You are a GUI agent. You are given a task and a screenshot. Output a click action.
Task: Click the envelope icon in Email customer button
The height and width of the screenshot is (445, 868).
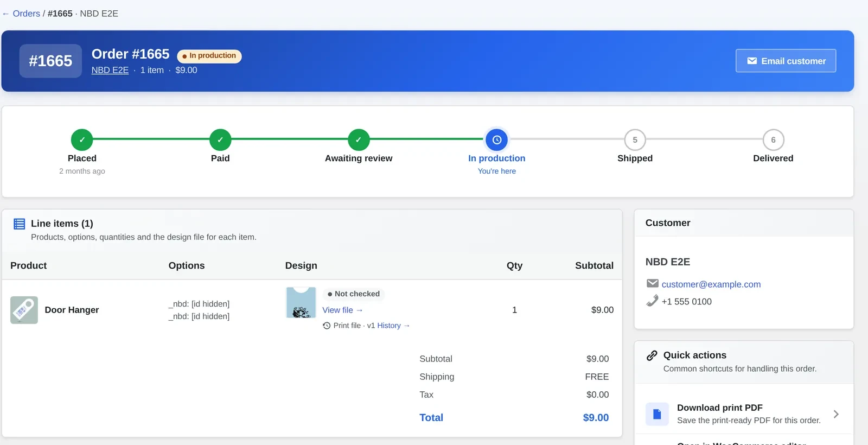(752, 61)
